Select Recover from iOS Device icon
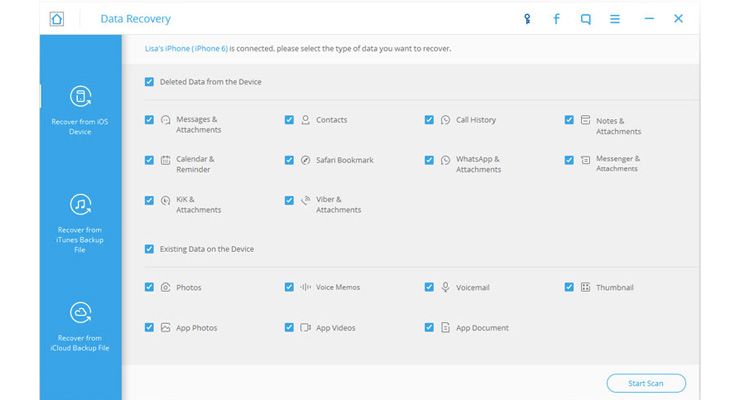740x400 pixels. [81, 97]
